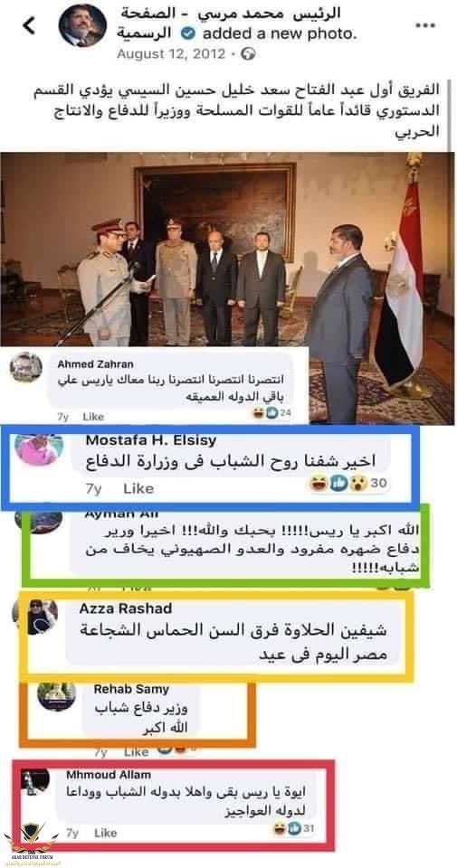Open Rehab Samy's profile name
The height and width of the screenshot is (868, 457).
coord(131,689)
